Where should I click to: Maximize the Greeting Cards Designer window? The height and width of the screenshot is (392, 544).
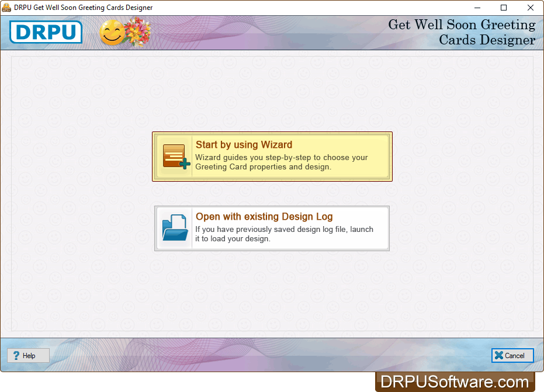(504, 8)
